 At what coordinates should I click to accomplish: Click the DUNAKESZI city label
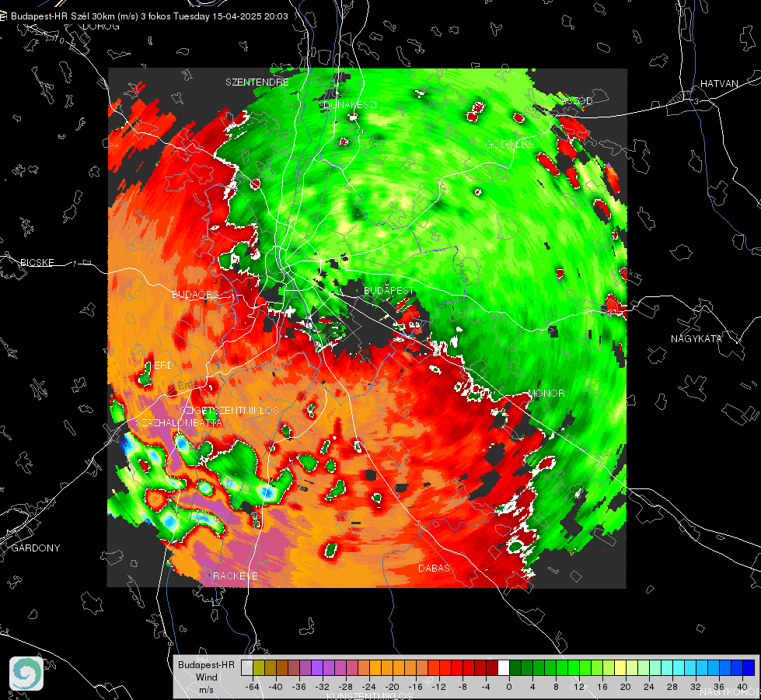(350, 104)
